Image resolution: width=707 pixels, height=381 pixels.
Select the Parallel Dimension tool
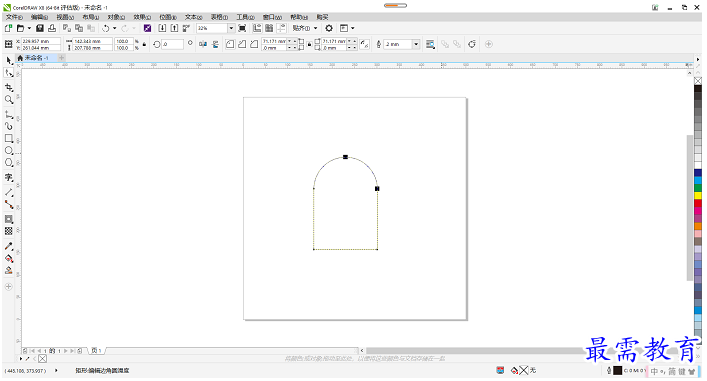coord(9,193)
